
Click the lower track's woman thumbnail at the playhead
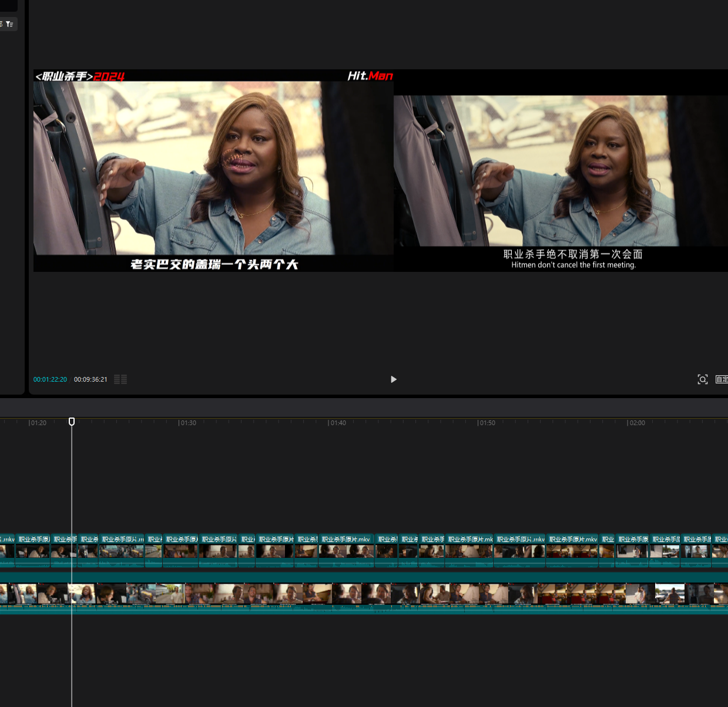pyautogui.click(x=81, y=594)
